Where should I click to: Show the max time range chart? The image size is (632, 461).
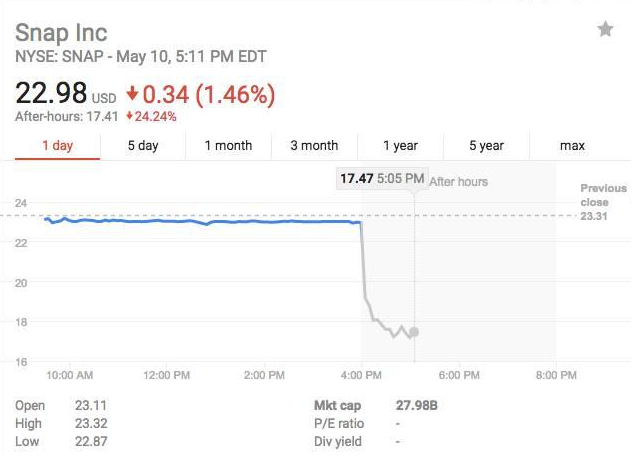pos(572,146)
